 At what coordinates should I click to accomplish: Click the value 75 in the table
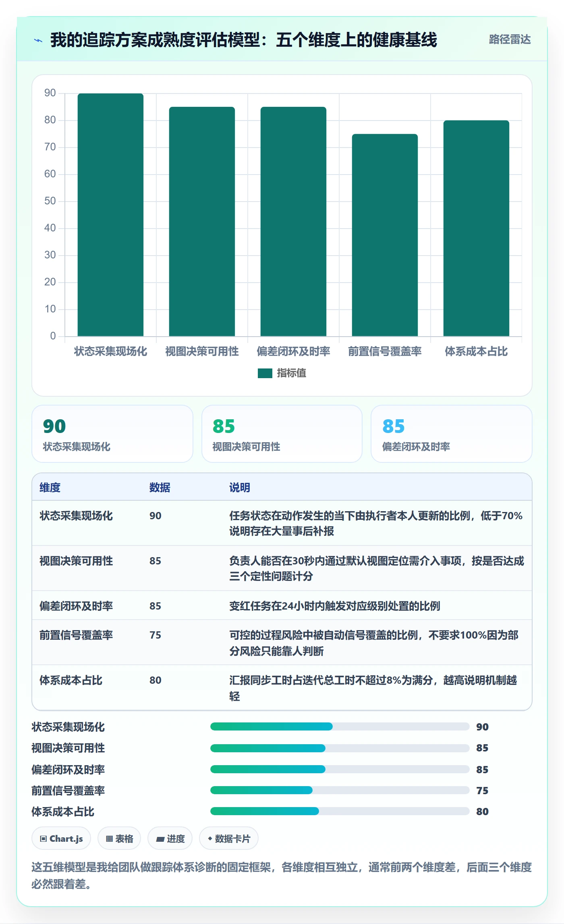point(156,635)
